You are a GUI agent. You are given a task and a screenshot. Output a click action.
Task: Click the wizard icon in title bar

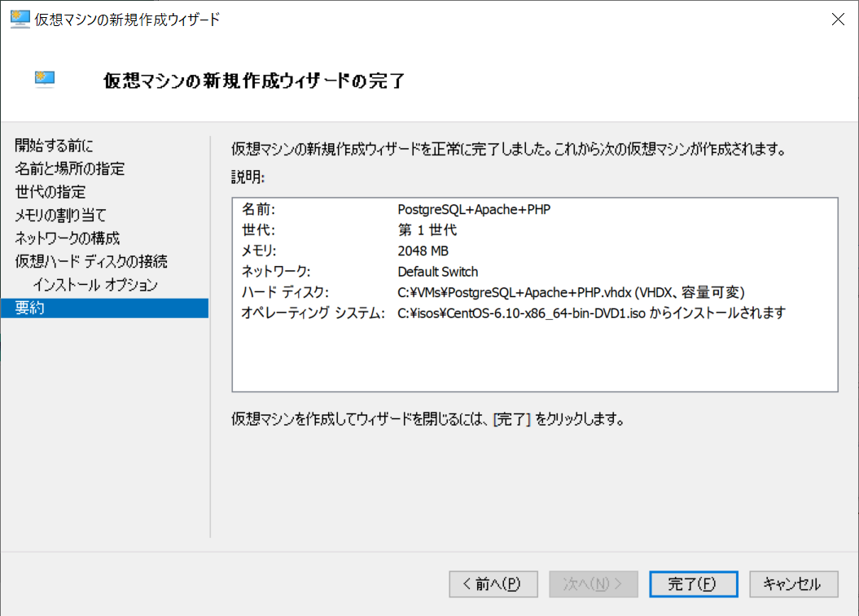20,20
